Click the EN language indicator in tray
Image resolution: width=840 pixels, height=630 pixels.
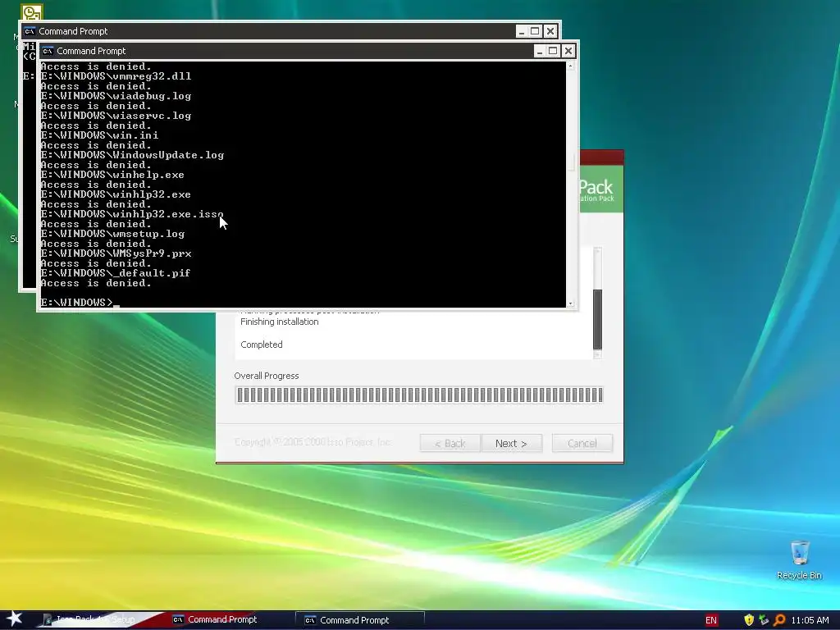pyautogui.click(x=711, y=620)
